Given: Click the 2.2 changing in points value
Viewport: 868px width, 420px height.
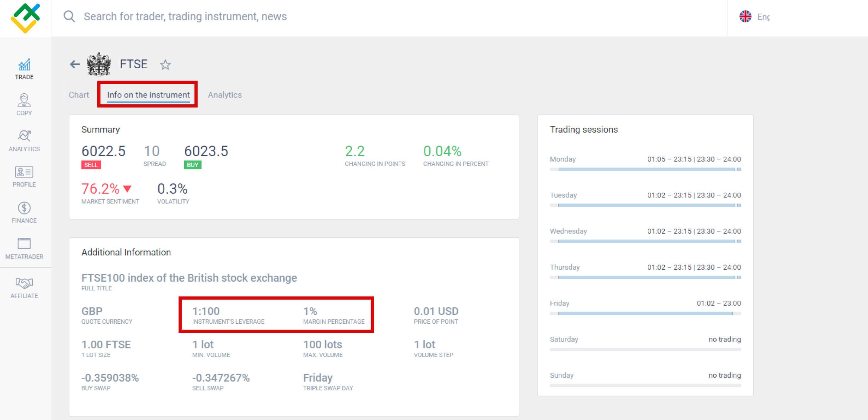Looking at the screenshot, I should 354,151.
